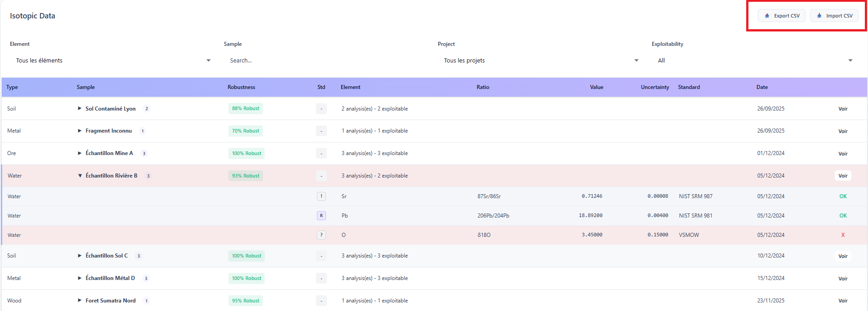Viewport: 868px width, 311px height.
Task: Select the VSMOW standard cell
Action: click(x=689, y=235)
